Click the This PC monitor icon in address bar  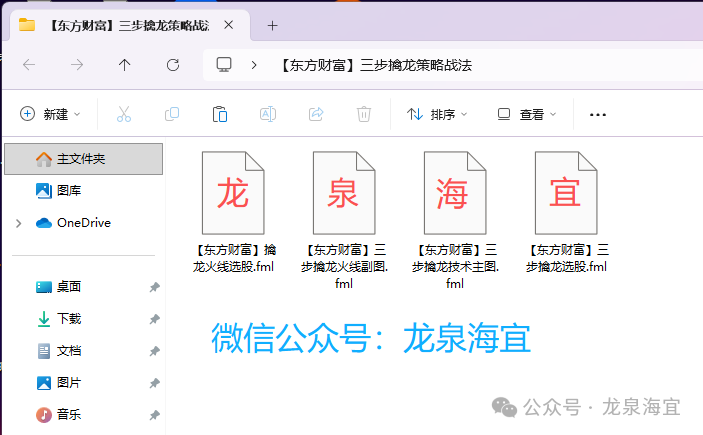[224, 65]
